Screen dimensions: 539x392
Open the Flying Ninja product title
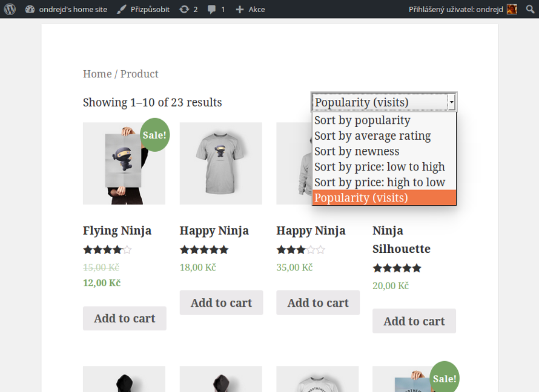pos(117,230)
